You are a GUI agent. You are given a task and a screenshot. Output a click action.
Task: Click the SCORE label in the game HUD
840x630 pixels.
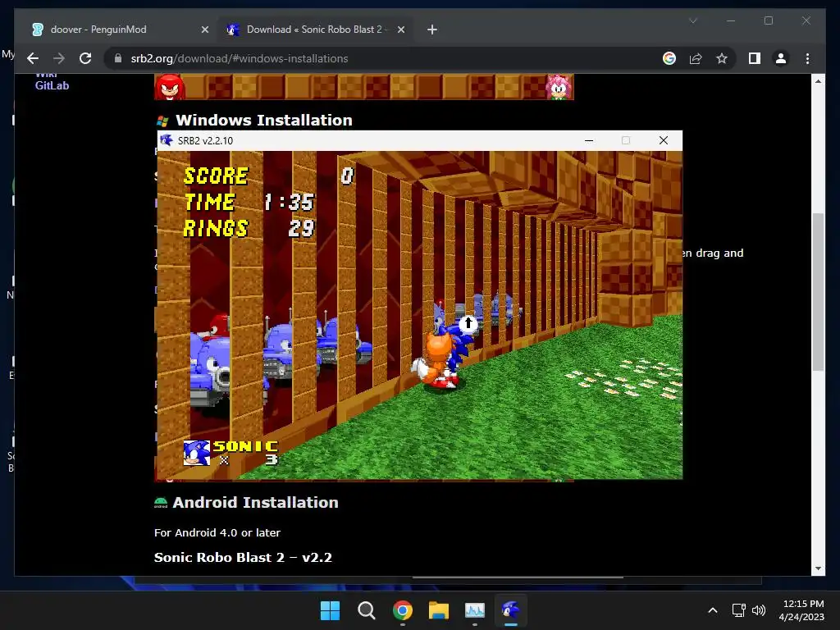point(216,176)
